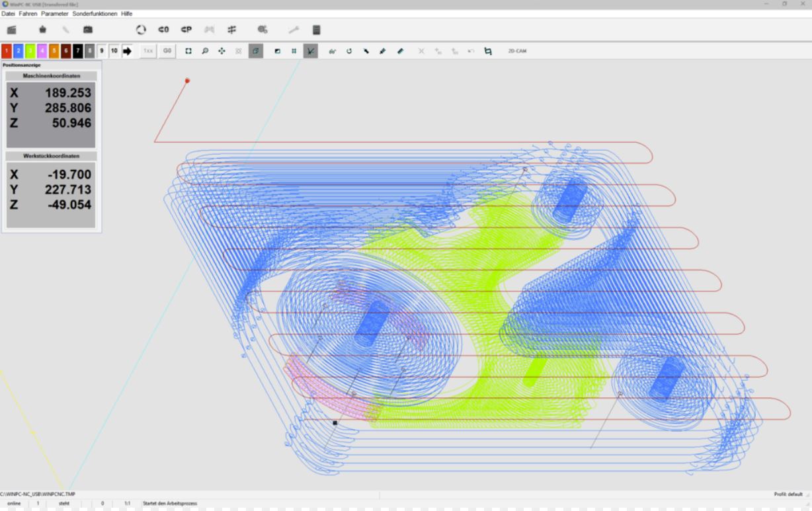Click the zoom-to-fit icon in the view toolbar
812x511 pixels.
click(x=188, y=50)
